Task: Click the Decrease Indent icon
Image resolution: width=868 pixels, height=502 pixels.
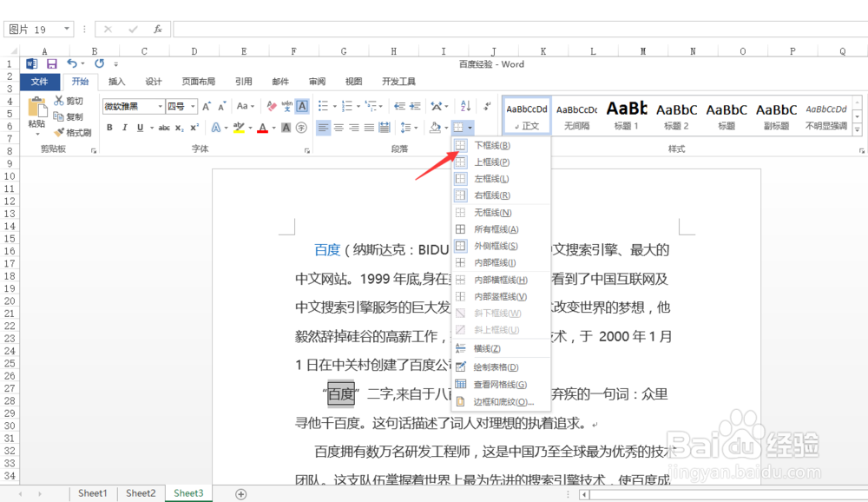Action: (399, 106)
